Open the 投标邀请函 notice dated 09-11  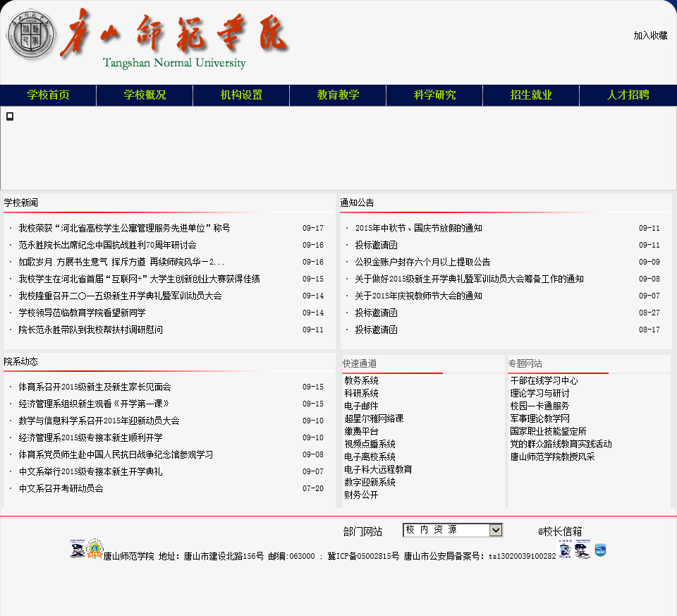(376, 245)
